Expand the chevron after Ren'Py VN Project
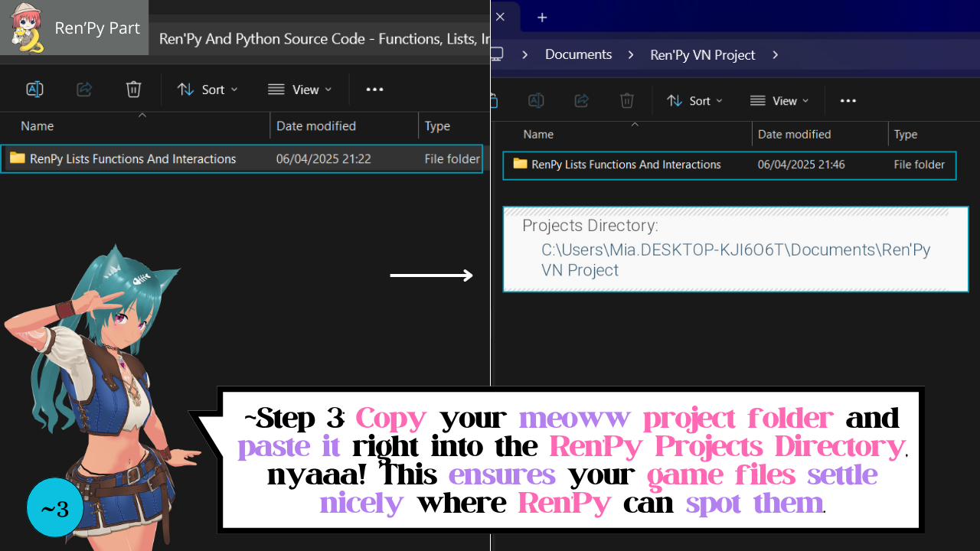This screenshot has width=980, height=551. pos(776,55)
